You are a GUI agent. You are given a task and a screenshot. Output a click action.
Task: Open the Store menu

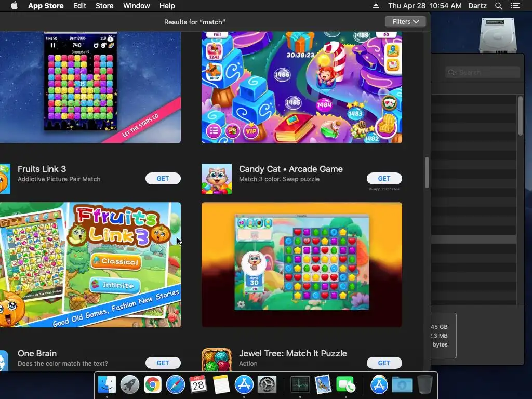coord(104,6)
